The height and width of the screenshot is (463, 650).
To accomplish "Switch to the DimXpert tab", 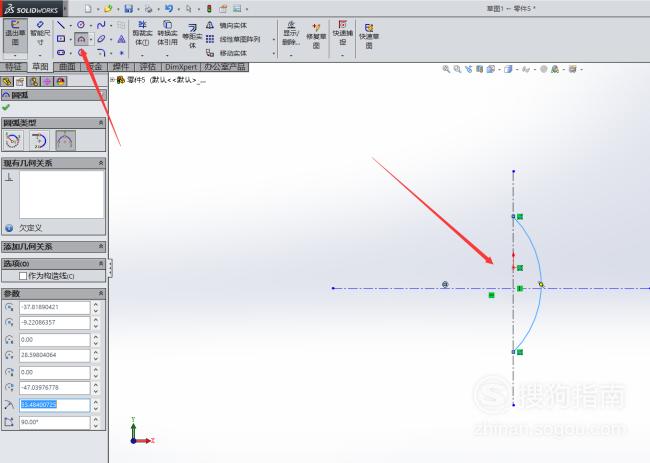I will click(x=181, y=67).
